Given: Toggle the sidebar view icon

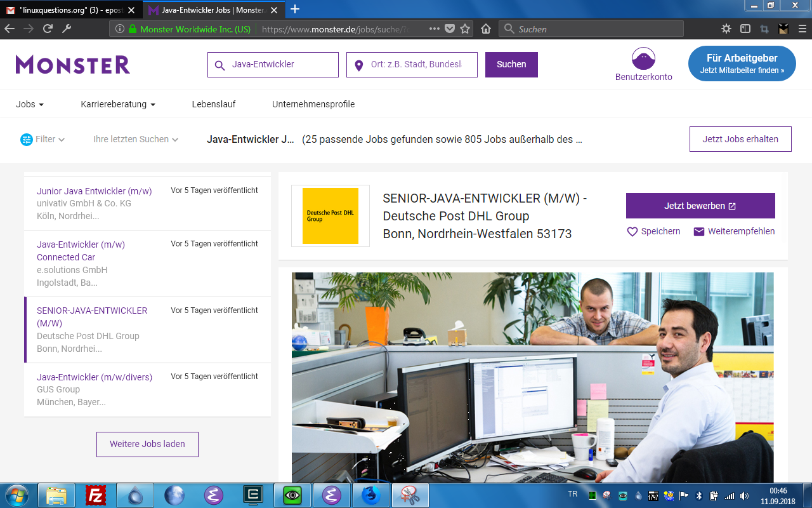Looking at the screenshot, I should pyautogui.click(x=745, y=29).
